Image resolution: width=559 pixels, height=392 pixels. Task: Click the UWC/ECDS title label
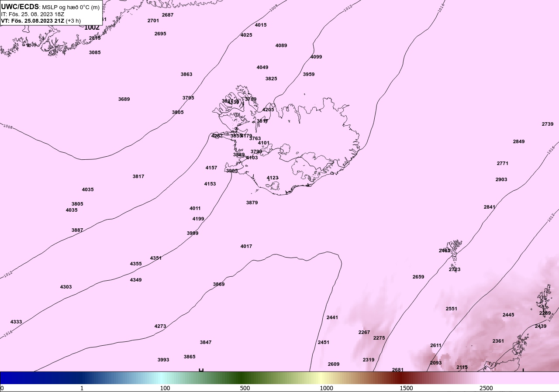click(x=20, y=7)
